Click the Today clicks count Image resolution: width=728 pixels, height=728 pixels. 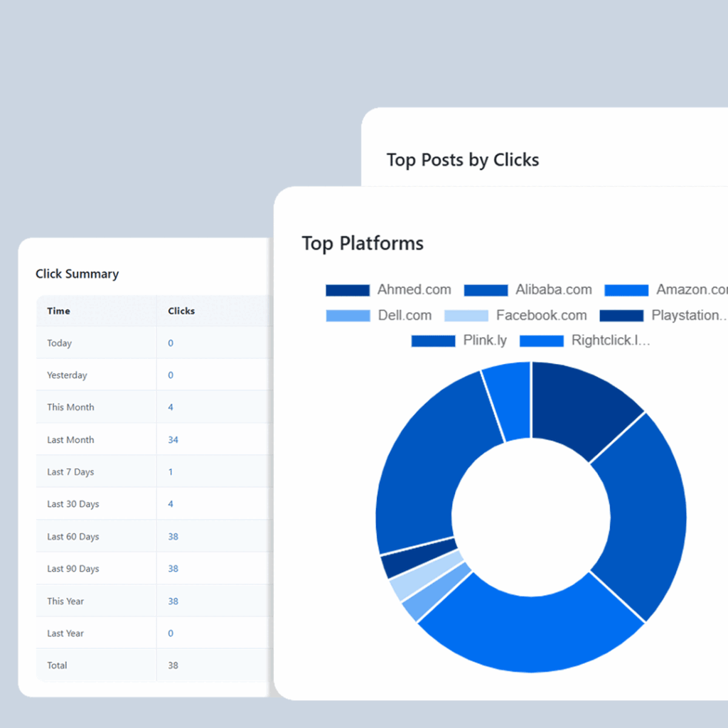[171, 343]
